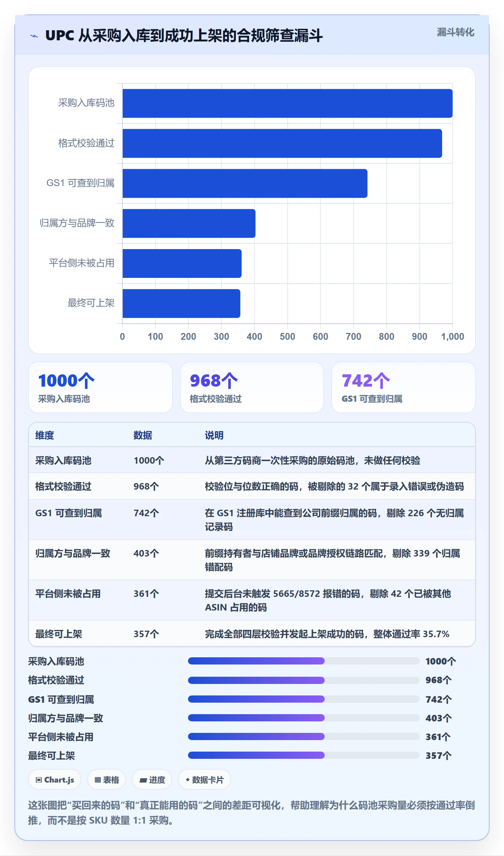
Task: Click the 403个 cell in the table
Action: pos(146,553)
